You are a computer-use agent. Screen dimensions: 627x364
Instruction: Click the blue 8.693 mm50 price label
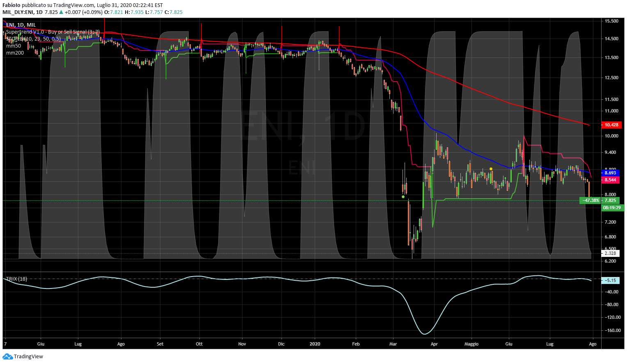click(610, 173)
